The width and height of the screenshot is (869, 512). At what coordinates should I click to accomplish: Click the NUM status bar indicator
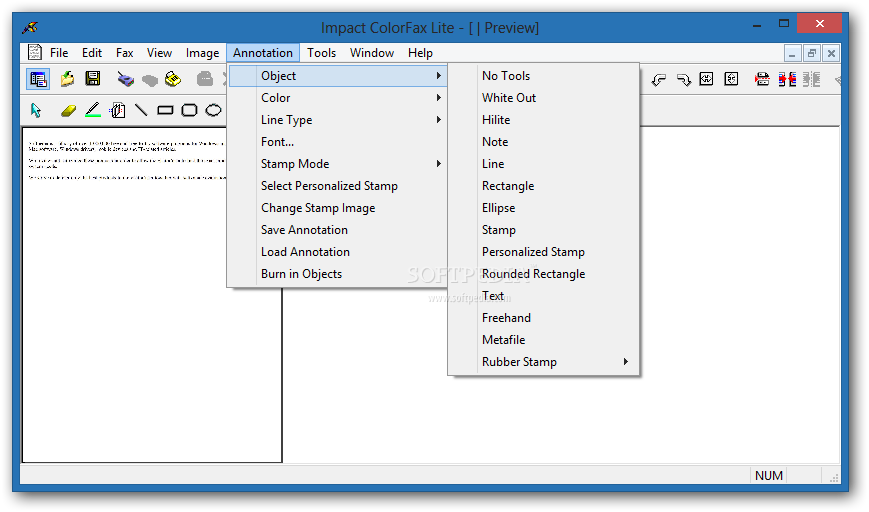[x=769, y=475]
